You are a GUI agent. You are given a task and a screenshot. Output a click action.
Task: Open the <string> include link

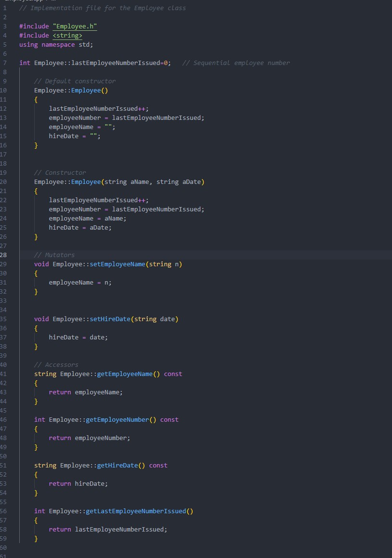pyautogui.click(x=67, y=35)
